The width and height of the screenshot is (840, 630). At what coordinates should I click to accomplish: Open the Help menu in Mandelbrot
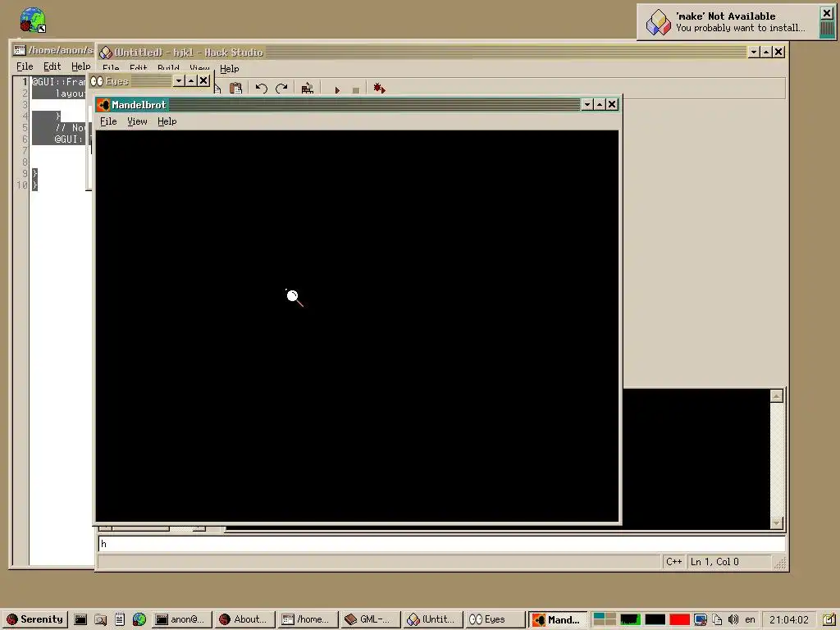[x=167, y=121]
